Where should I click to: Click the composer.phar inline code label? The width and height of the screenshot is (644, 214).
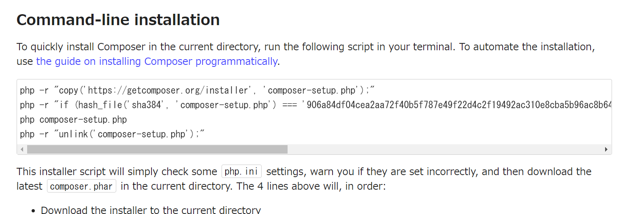click(81, 186)
